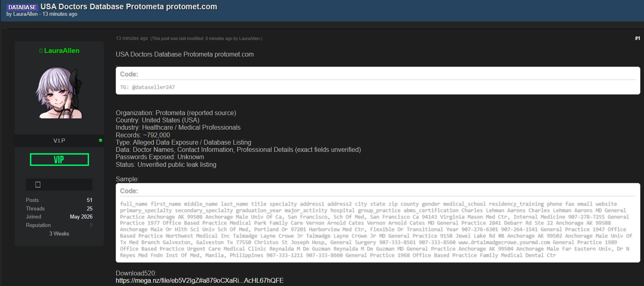Click the 'Records: ~792,000' line
644x286 pixels.
pos(143,135)
